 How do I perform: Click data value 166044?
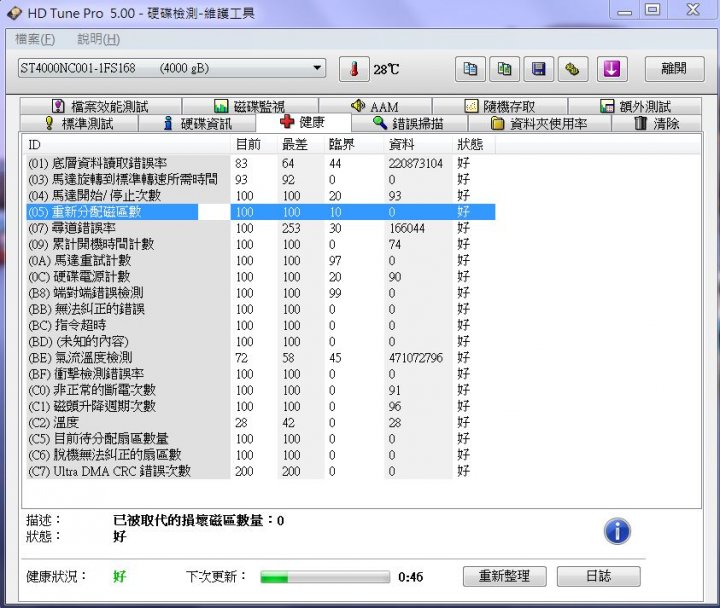407,228
